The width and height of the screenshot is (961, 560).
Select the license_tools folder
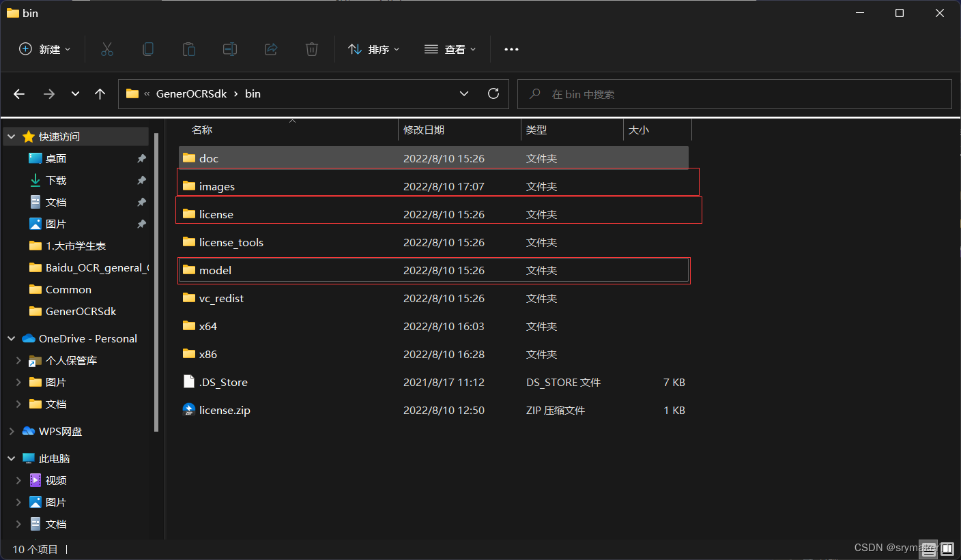[433, 242]
